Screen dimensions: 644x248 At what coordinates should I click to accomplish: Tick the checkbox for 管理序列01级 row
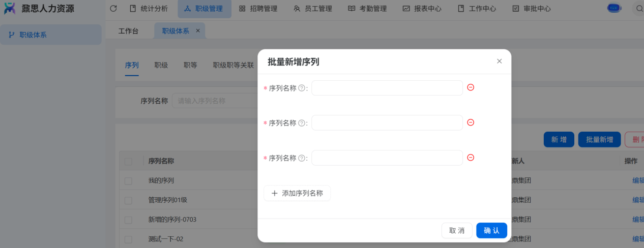pyautogui.click(x=128, y=200)
